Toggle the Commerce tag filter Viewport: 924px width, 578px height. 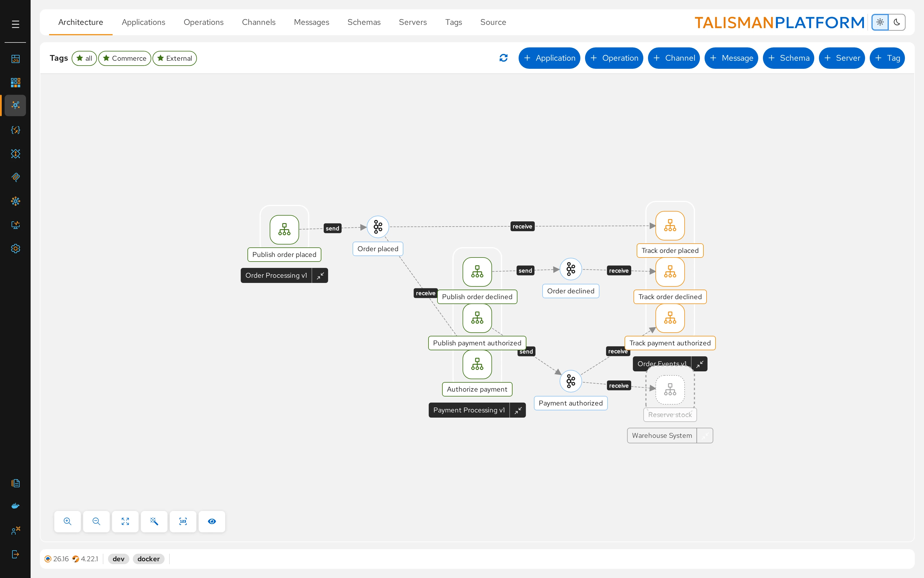coord(124,58)
